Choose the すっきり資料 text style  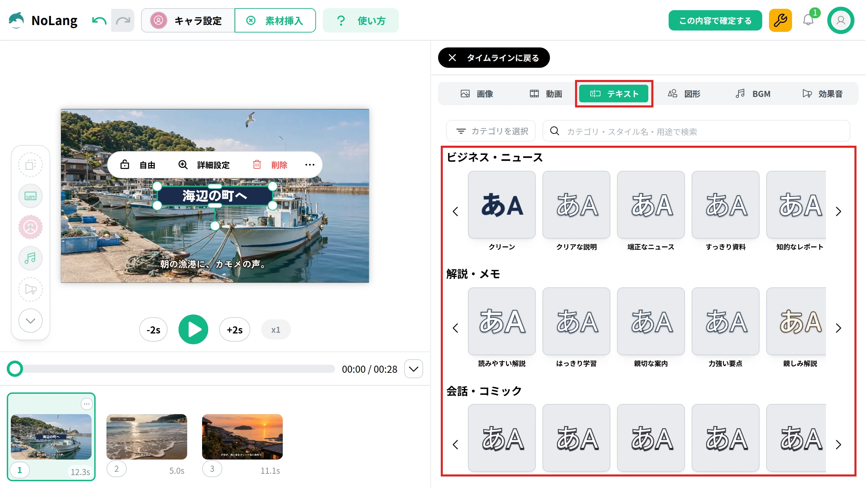pos(726,205)
